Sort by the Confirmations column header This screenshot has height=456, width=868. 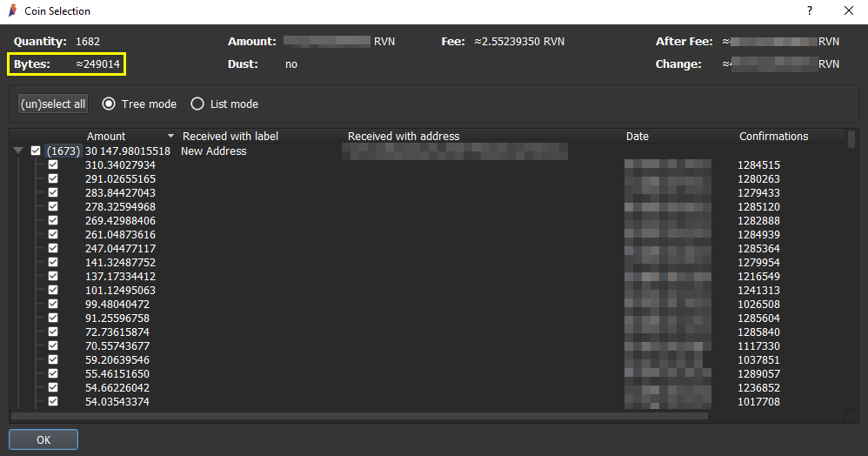coord(773,137)
